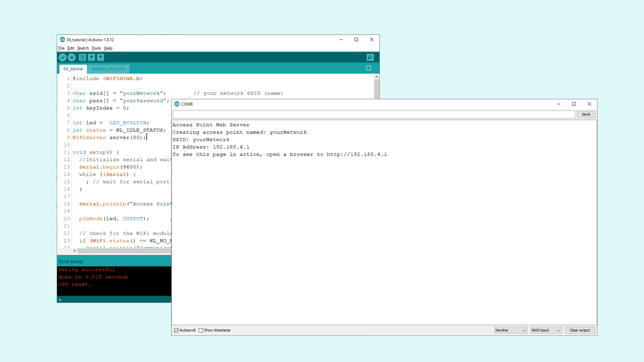
Task: Click the Verify (checkmark) toolbar icon
Action: click(x=63, y=57)
